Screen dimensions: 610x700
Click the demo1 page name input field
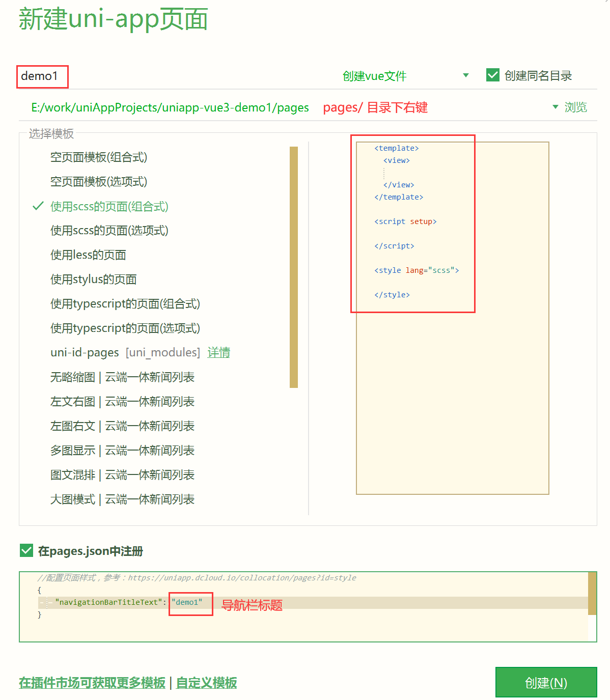point(42,76)
